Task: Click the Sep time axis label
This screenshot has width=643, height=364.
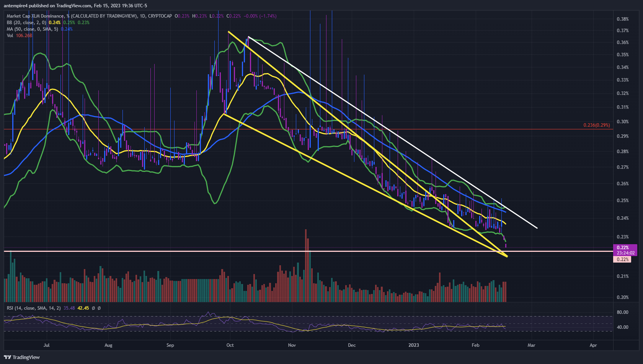Action: (170, 345)
